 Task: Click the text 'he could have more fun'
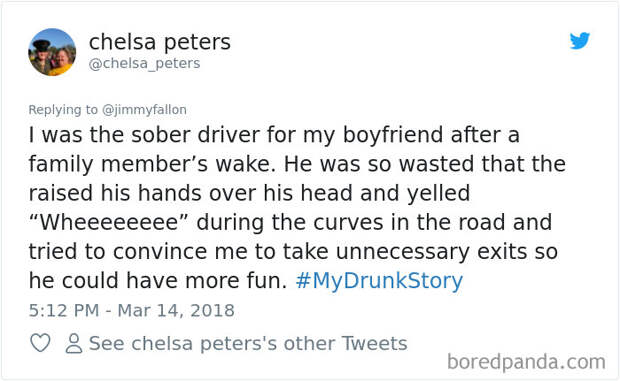coord(158,281)
